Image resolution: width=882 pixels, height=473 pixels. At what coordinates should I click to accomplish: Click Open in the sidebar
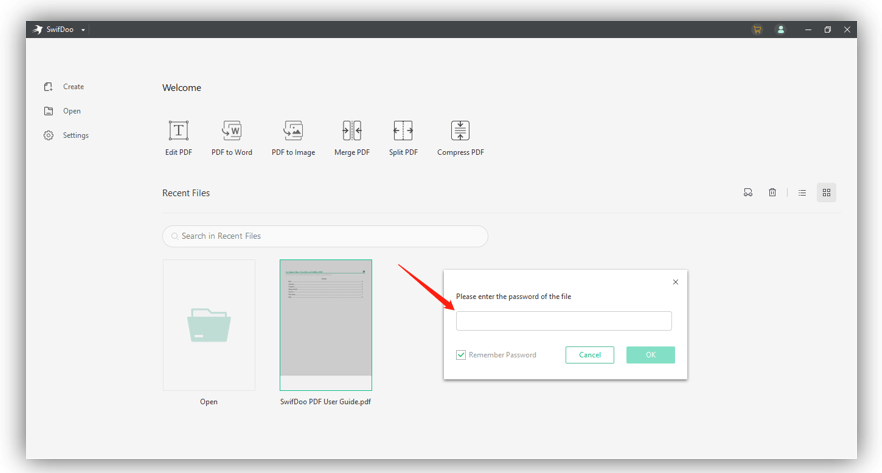click(x=62, y=111)
